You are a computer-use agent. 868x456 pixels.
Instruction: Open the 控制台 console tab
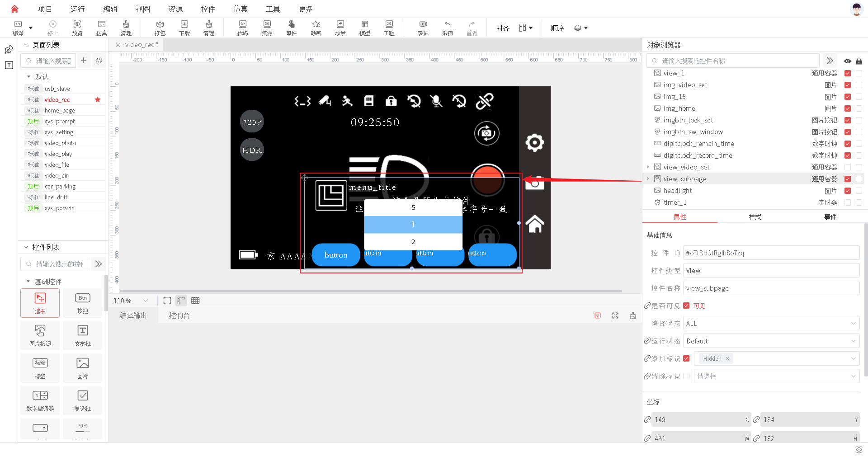[x=179, y=316]
